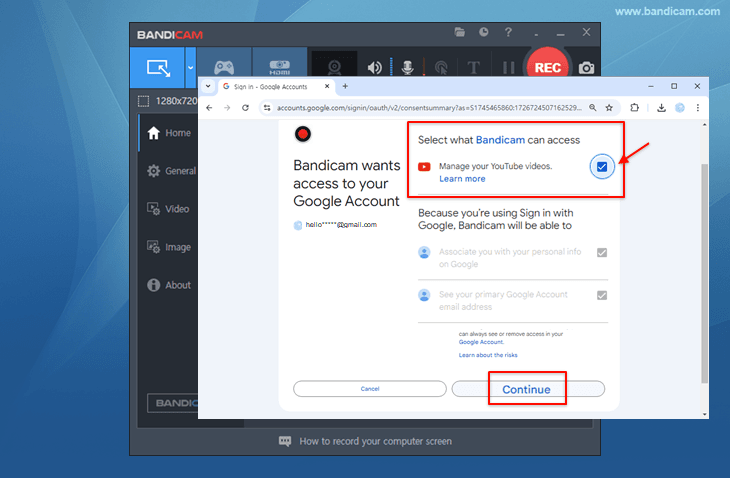Image resolution: width=730 pixels, height=478 pixels.
Task: Click the personal info association checkbox
Action: coord(601,253)
